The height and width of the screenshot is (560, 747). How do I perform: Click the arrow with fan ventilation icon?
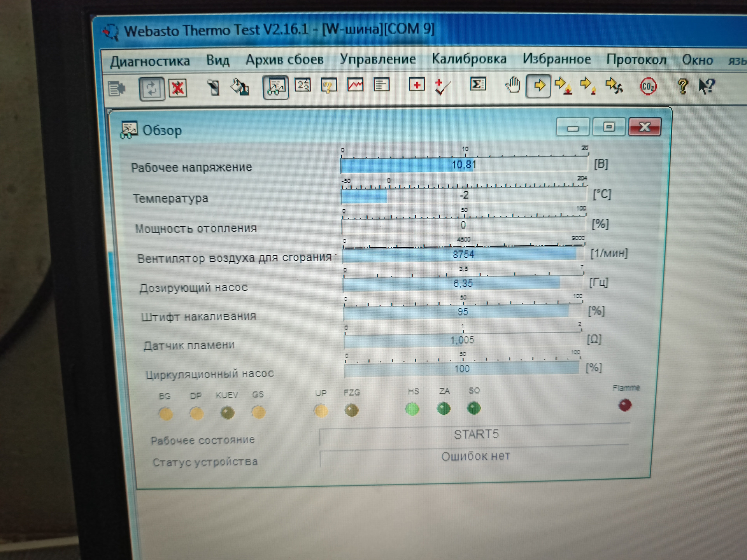tap(614, 86)
